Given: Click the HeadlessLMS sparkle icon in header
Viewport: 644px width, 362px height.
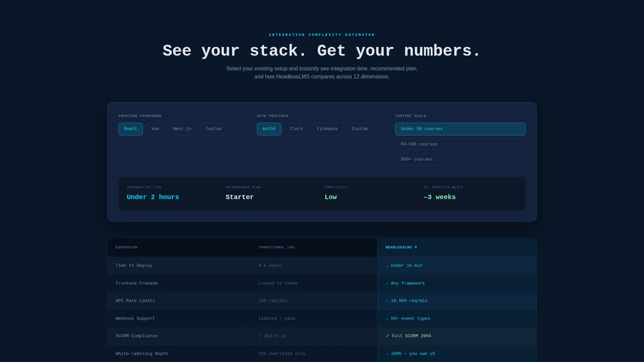Looking at the screenshot, I should [x=416, y=247].
